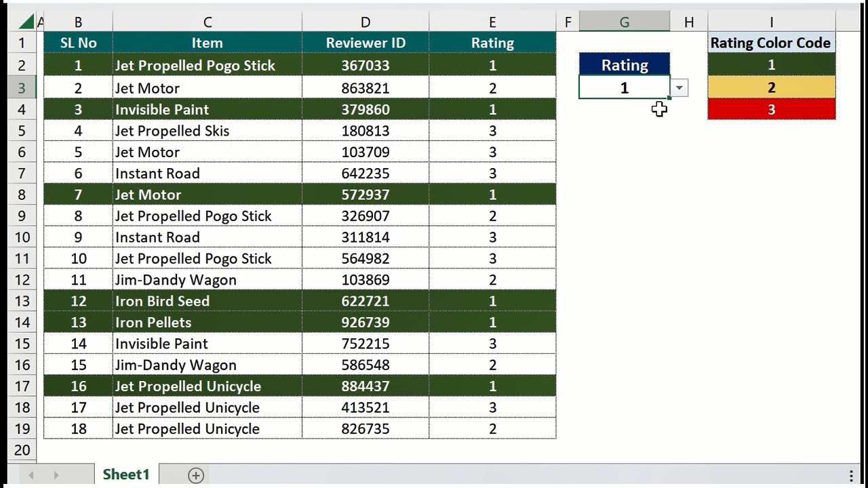Go to previous sheet with left arrow
The image size is (868, 488).
tap(31, 475)
